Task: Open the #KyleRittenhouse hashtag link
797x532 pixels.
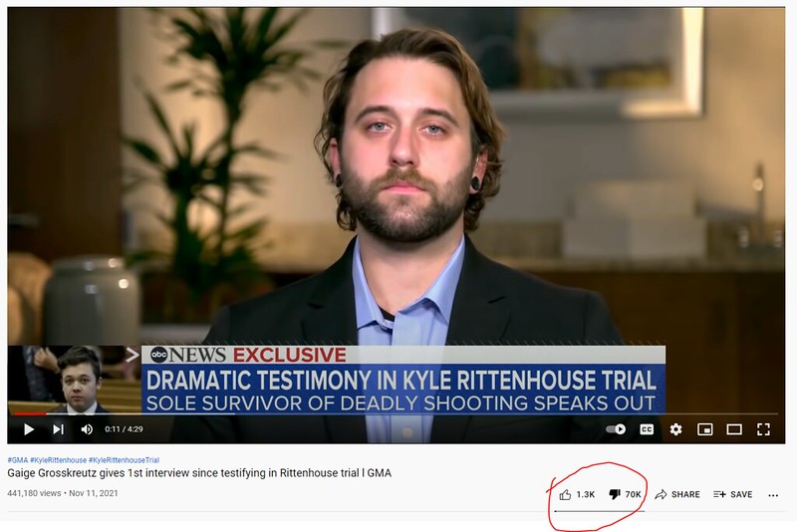Action: pos(59,460)
